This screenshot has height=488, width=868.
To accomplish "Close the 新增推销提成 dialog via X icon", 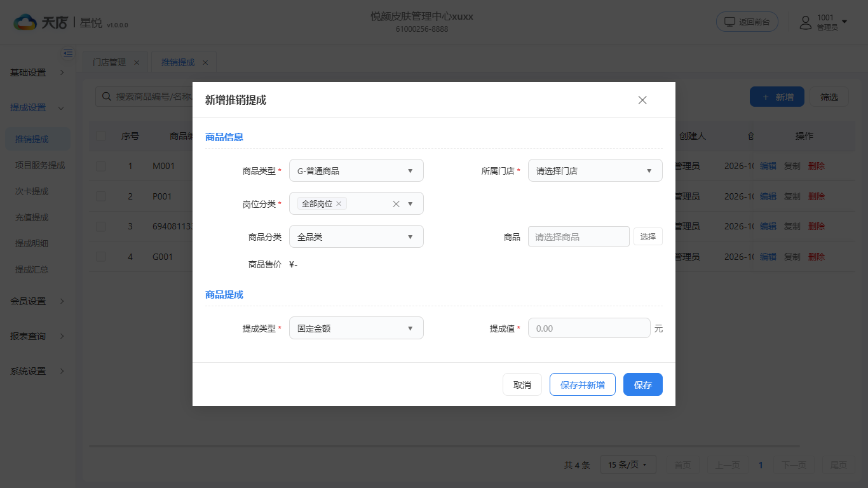I will pos(642,100).
